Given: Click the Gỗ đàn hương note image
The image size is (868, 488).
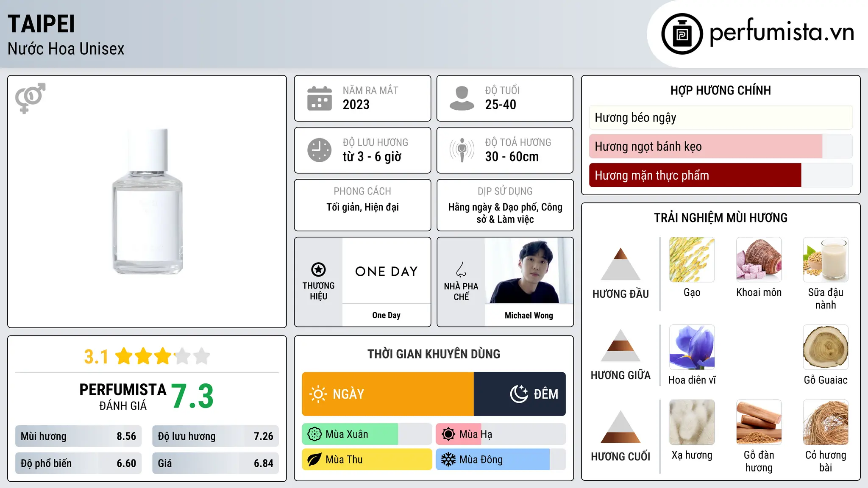Looking at the screenshot, I should click(x=759, y=422).
